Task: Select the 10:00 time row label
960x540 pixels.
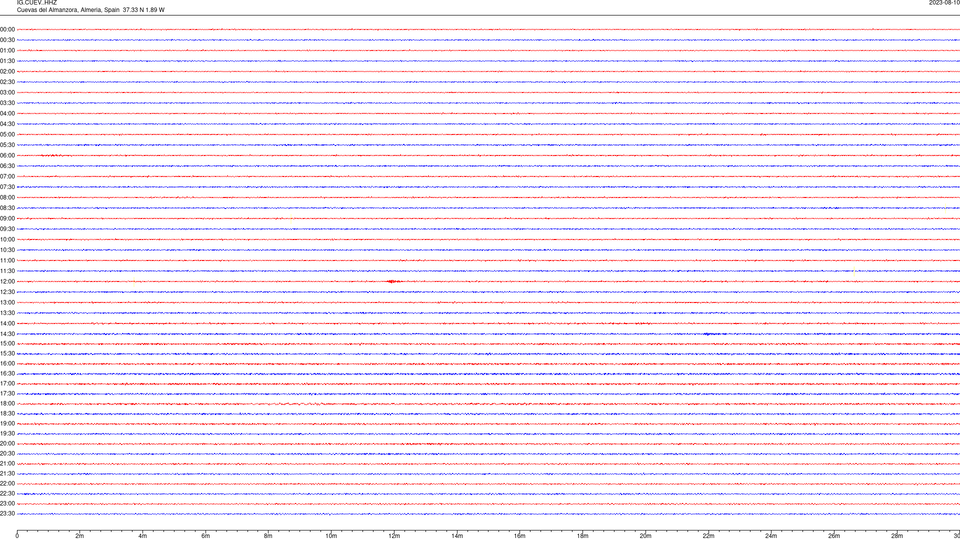Action: point(7,239)
